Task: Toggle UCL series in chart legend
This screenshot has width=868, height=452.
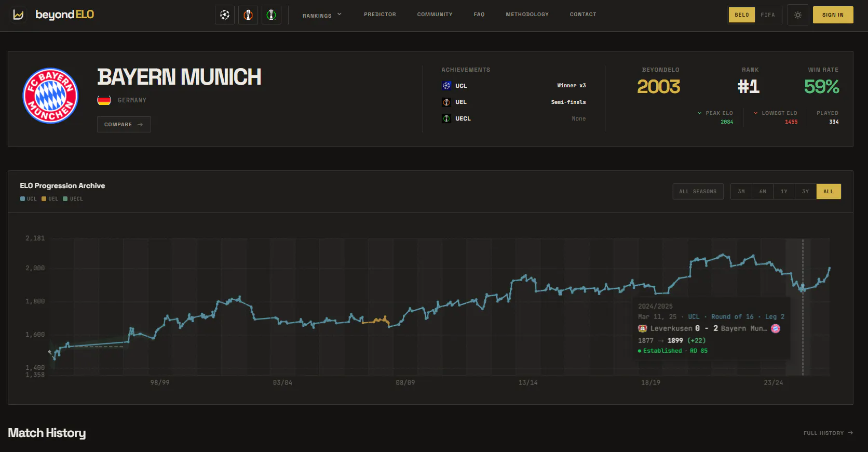Action: click(29, 199)
